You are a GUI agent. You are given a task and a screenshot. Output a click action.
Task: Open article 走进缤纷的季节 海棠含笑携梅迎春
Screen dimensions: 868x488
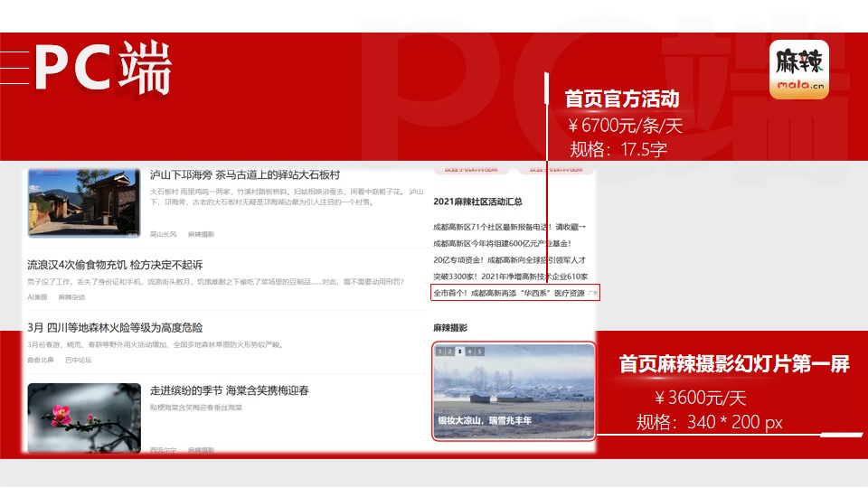point(229,390)
